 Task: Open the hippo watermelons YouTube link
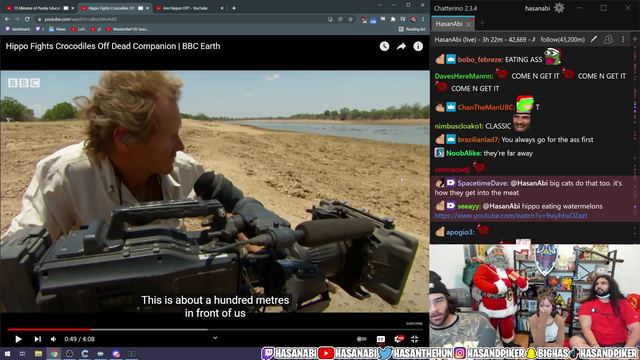(511, 216)
